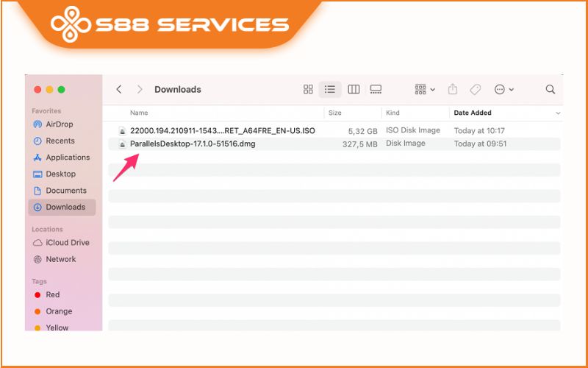Open the More actions ellipsis menu
The image size is (588, 368).
[504, 89]
